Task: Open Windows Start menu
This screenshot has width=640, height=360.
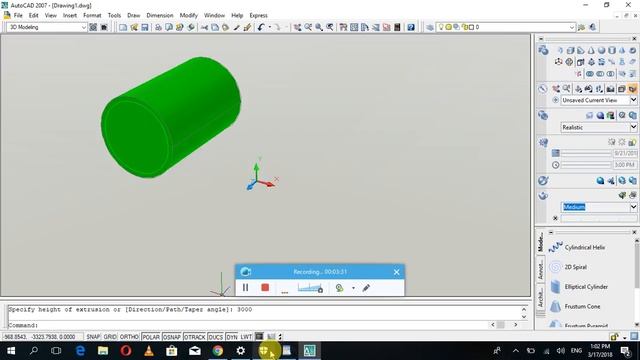Action: point(11,351)
